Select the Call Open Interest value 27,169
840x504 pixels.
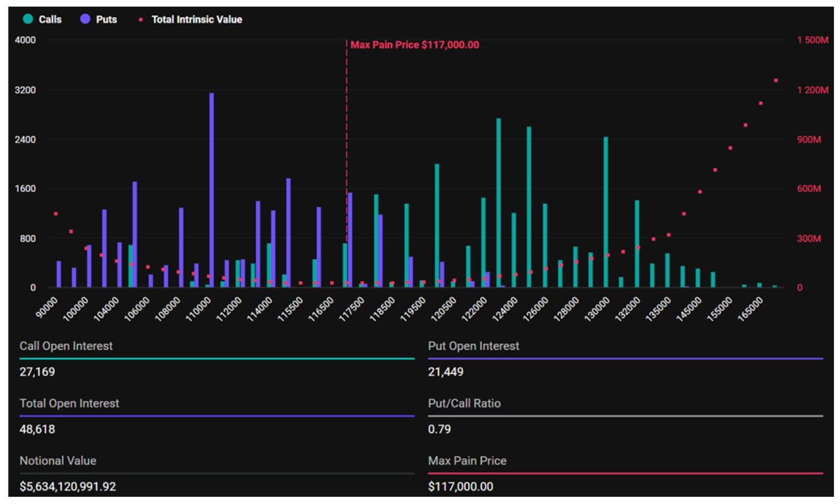[37, 372]
